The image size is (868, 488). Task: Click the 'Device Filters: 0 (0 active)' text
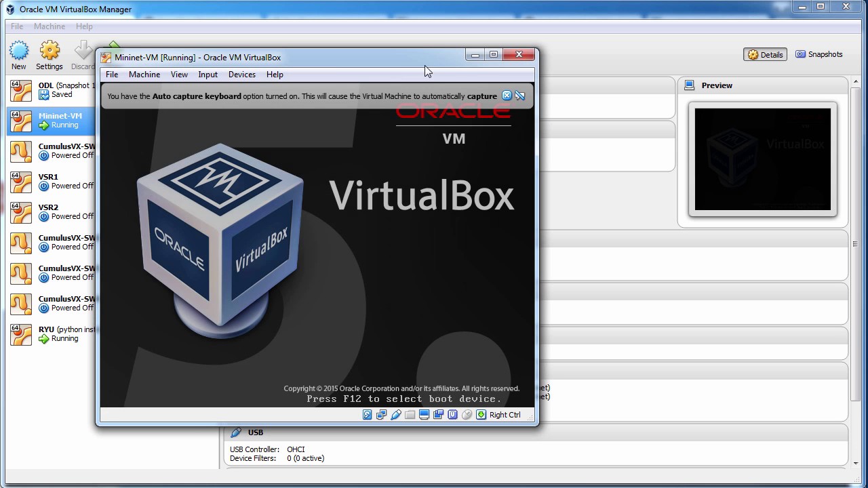pos(277,458)
